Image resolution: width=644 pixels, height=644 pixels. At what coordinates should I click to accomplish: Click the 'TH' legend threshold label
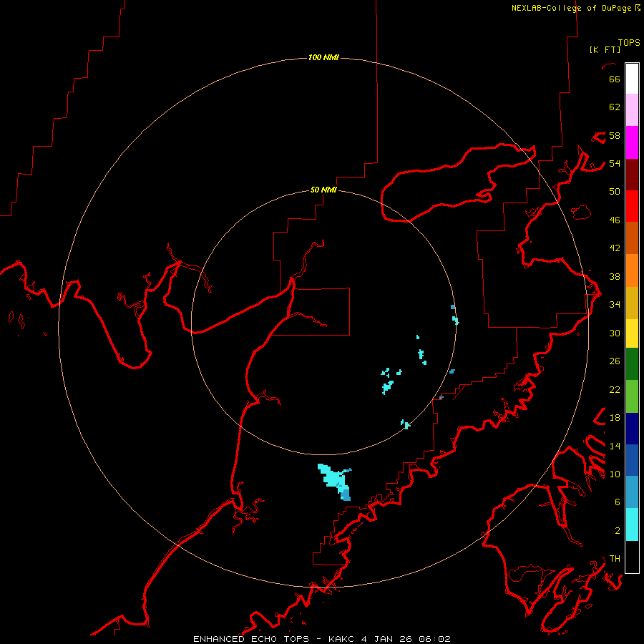[615, 559]
